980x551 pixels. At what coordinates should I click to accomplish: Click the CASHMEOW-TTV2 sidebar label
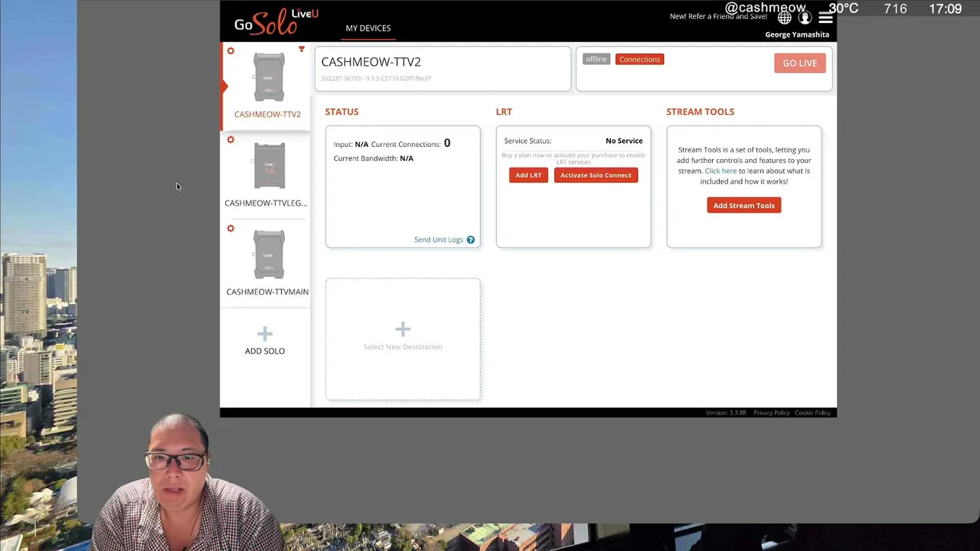267,114
